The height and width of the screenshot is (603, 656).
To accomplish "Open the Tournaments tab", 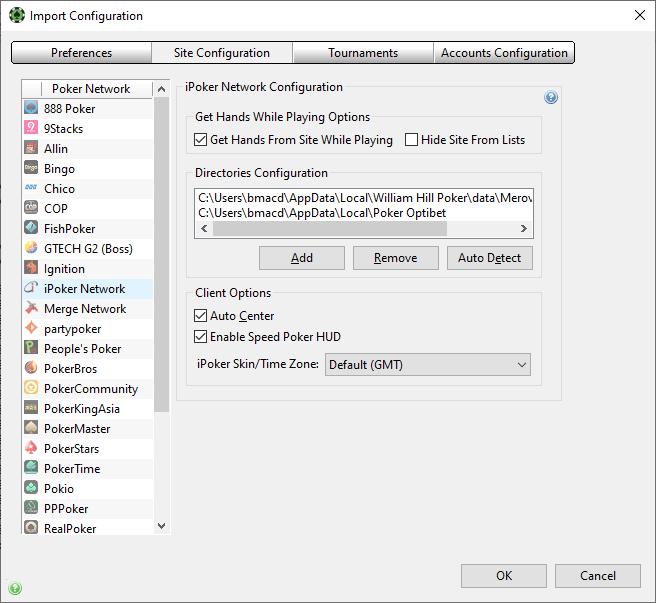I will [x=363, y=53].
